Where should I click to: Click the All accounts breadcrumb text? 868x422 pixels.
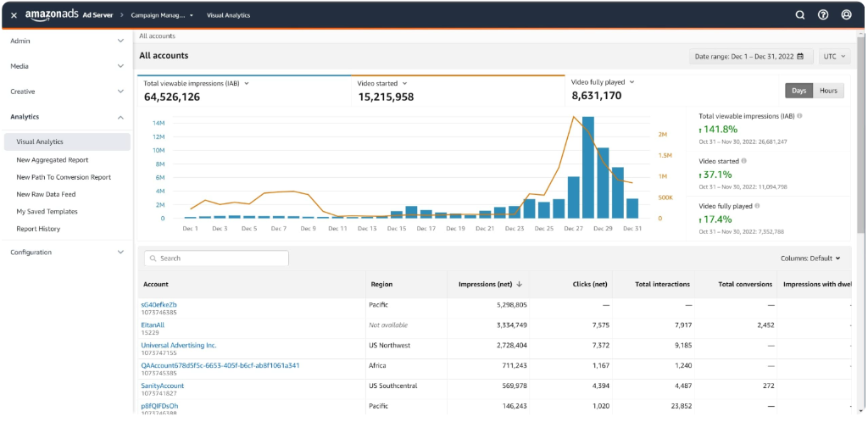pos(157,36)
